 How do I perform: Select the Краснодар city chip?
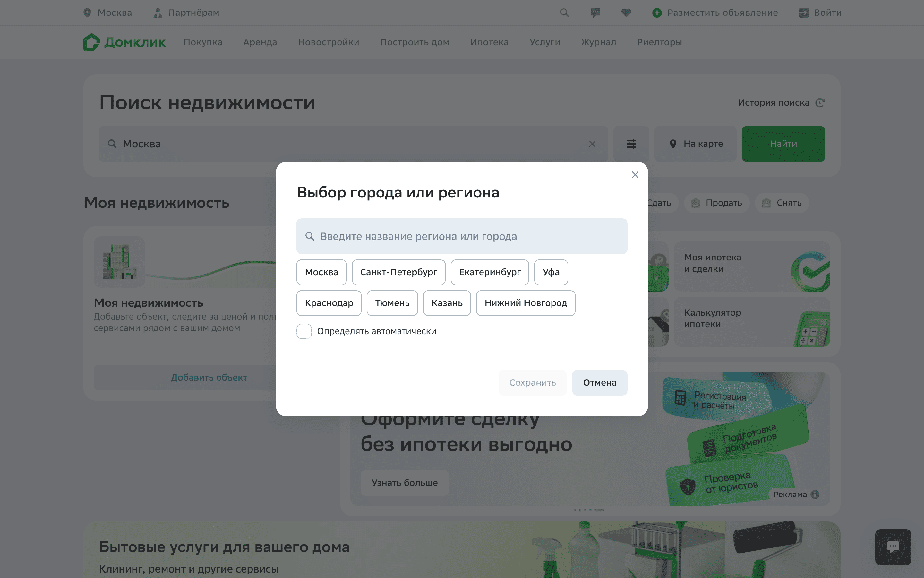pyautogui.click(x=329, y=303)
